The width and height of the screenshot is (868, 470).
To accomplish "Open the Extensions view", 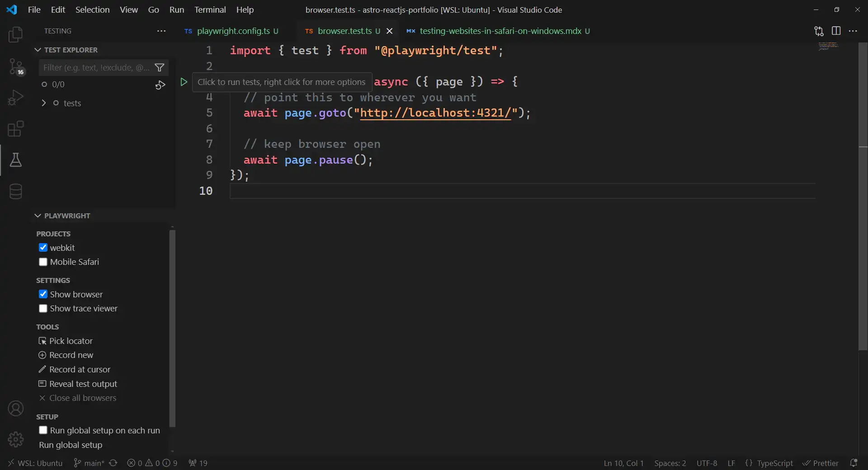I will (15, 129).
